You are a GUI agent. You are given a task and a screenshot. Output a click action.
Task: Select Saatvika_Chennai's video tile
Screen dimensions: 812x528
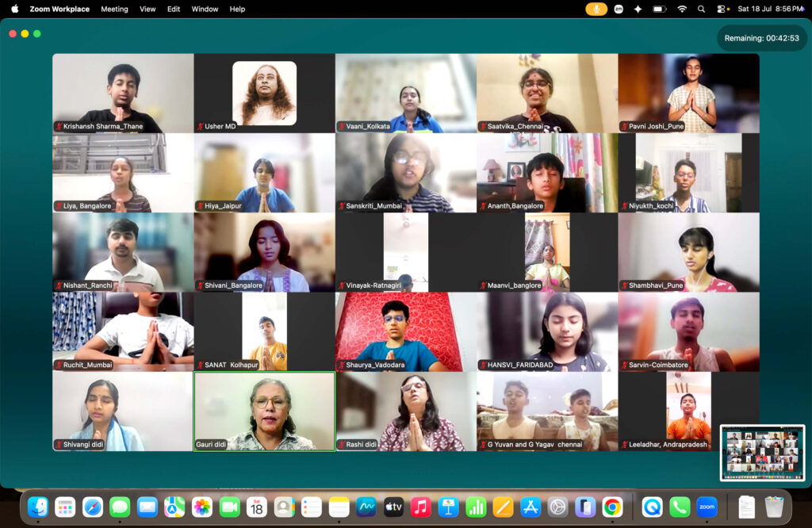(547, 94)
